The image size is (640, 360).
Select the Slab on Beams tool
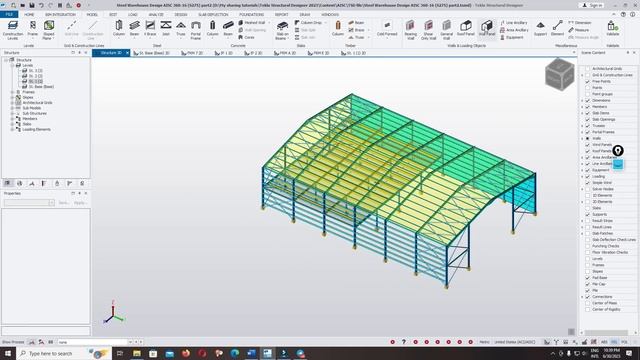coord(281,30)
